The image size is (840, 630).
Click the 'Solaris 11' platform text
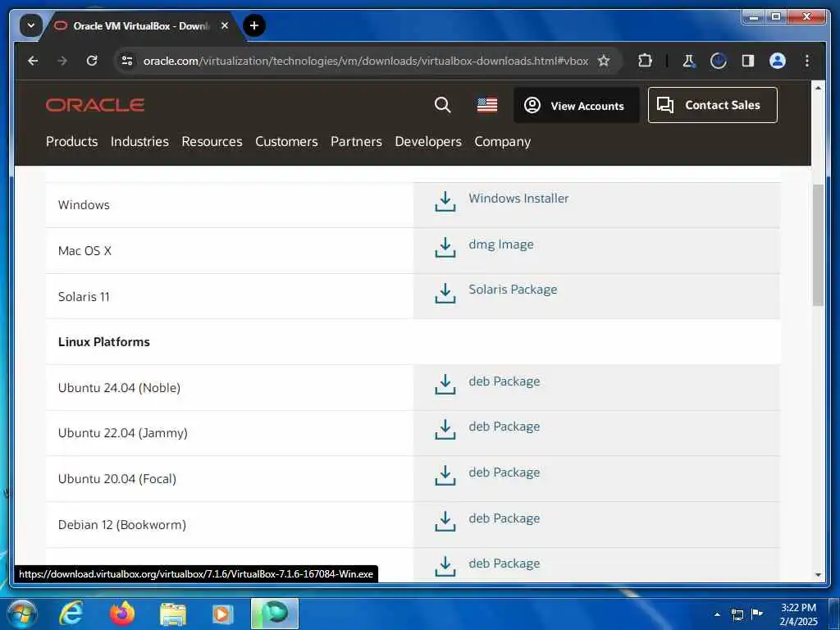point(84,297)
